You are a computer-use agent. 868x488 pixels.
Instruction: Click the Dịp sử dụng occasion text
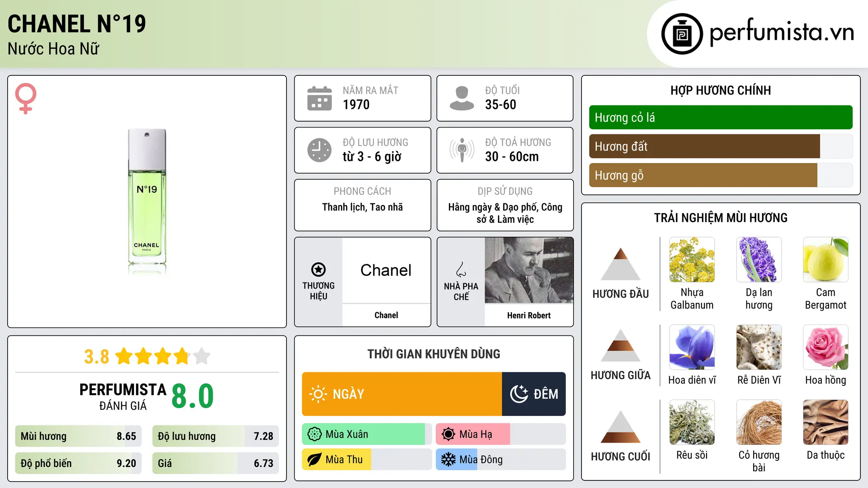click(505, 213)
